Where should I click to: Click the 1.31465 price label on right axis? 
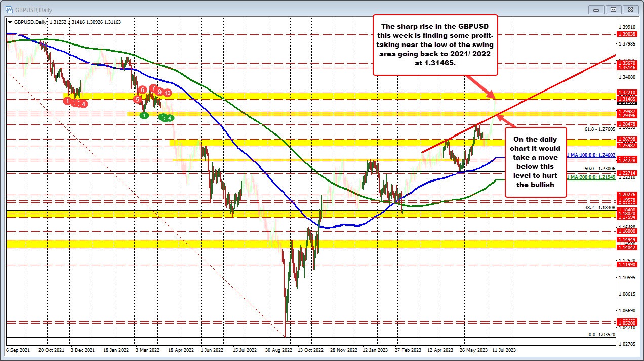pos(628,99)
